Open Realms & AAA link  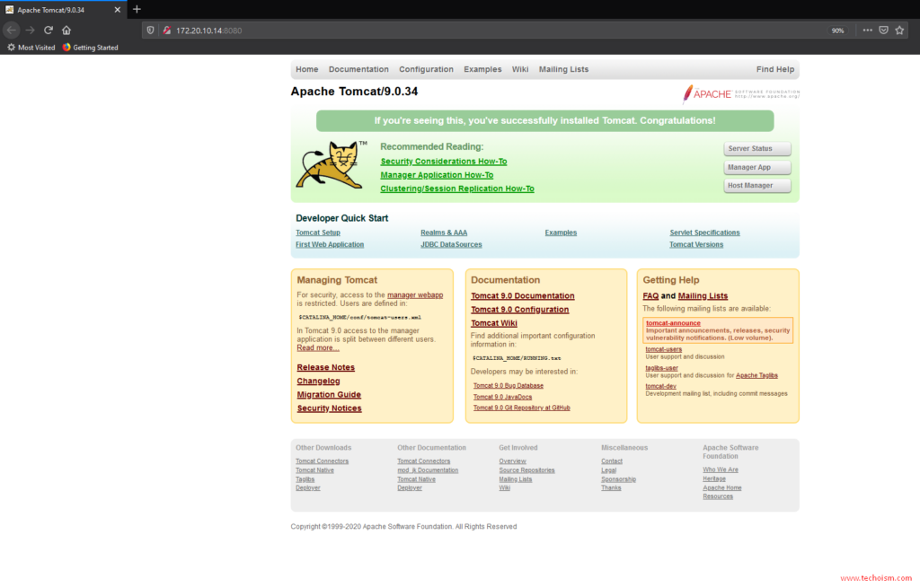pyautogui.click(x=444, y=233)
